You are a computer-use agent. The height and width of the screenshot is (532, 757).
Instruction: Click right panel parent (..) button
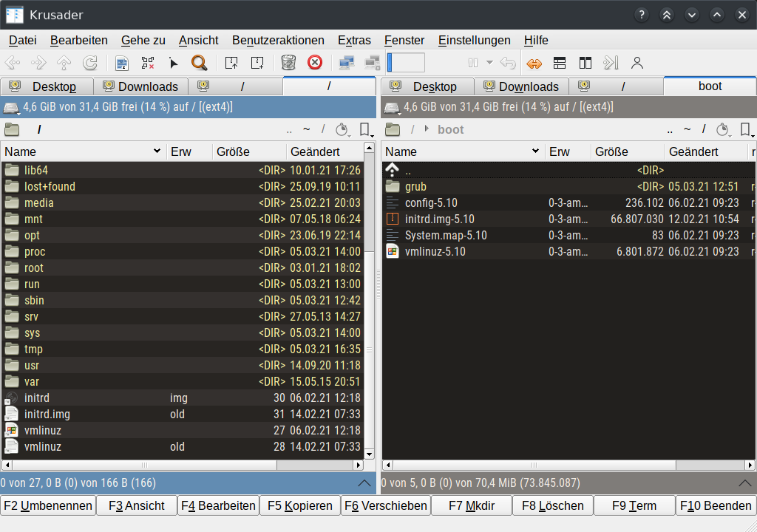670,129
